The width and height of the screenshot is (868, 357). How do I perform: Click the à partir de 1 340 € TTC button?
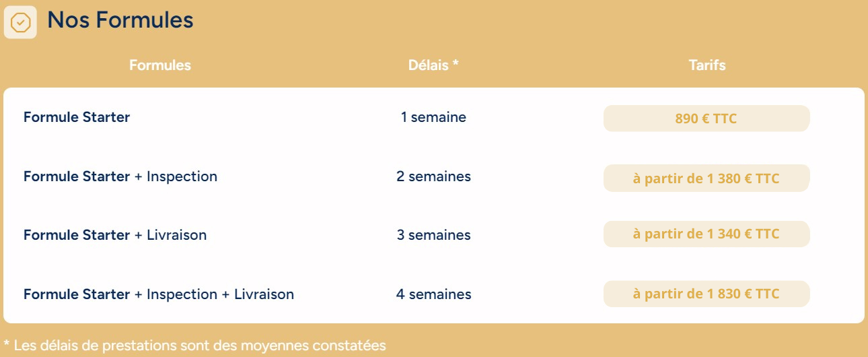coord(707,234)
